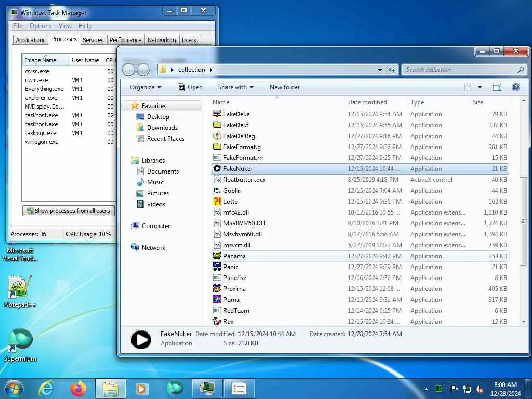This screenshot has height=399, width=532.
Task: Select the FakeDel.e file icon
Action: pyautogui.click(x=217, y=114)
